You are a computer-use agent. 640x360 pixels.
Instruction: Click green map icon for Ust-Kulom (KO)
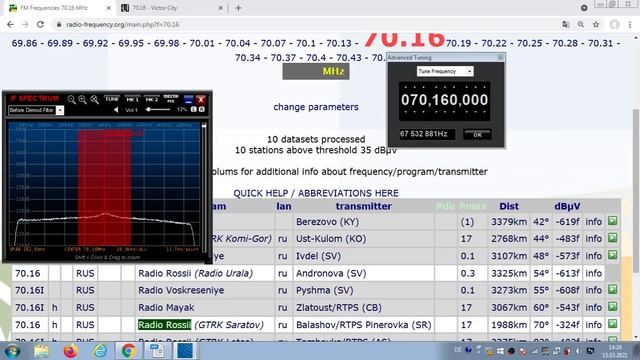coord(612,238)
